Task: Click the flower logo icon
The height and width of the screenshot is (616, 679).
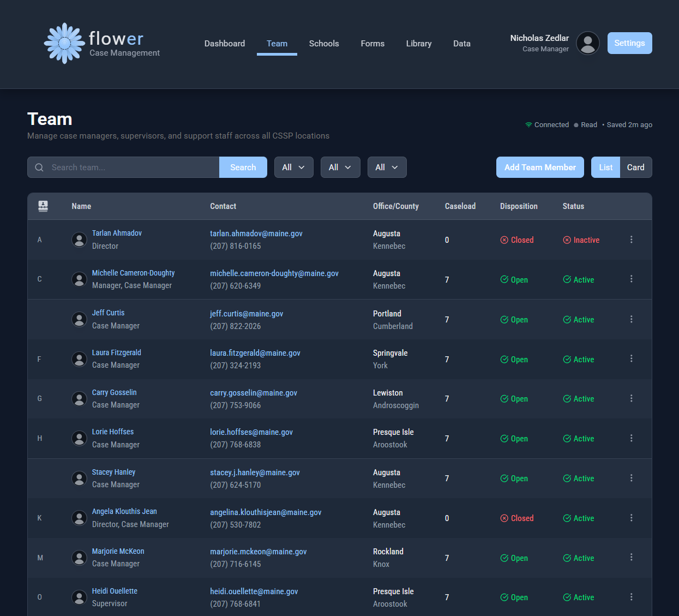Action: (64, 43)
